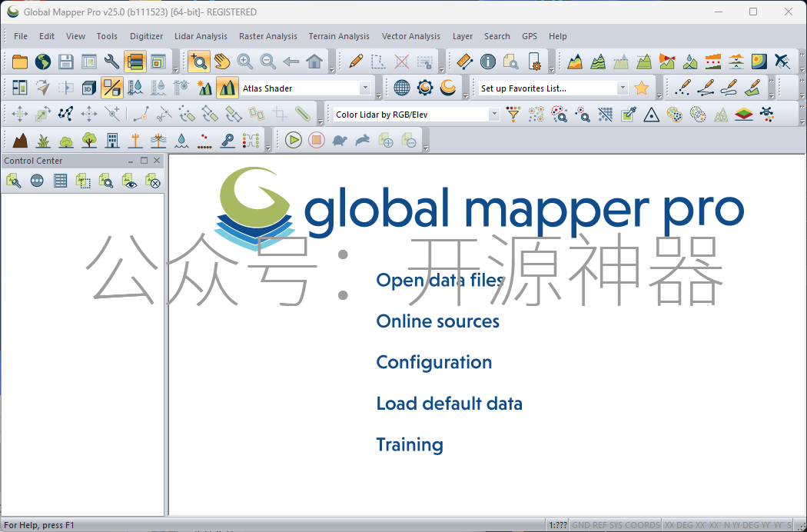807x532 pixels.
Task: Click the create area feature pencil icon
Action: (752, 88)
